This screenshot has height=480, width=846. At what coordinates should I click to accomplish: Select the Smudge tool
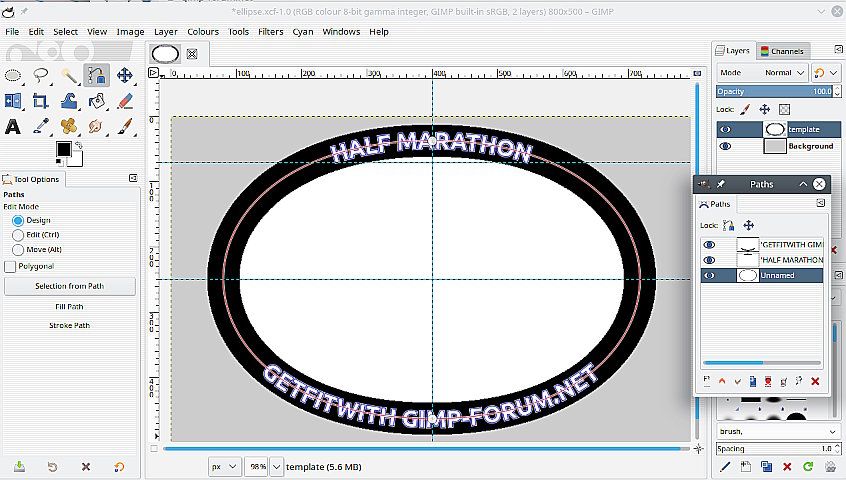coord(97,126)
